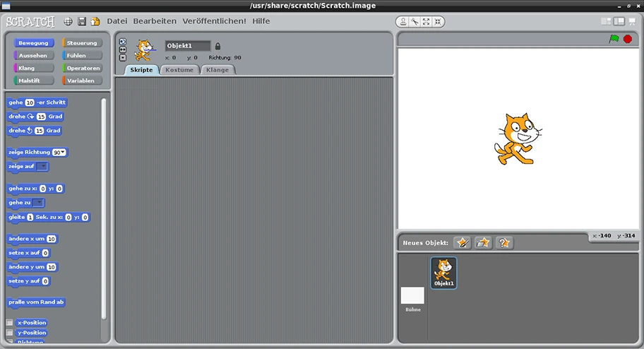Click the sprite preview cat thumbnail

pyautogui.click(x=145, y=50)
